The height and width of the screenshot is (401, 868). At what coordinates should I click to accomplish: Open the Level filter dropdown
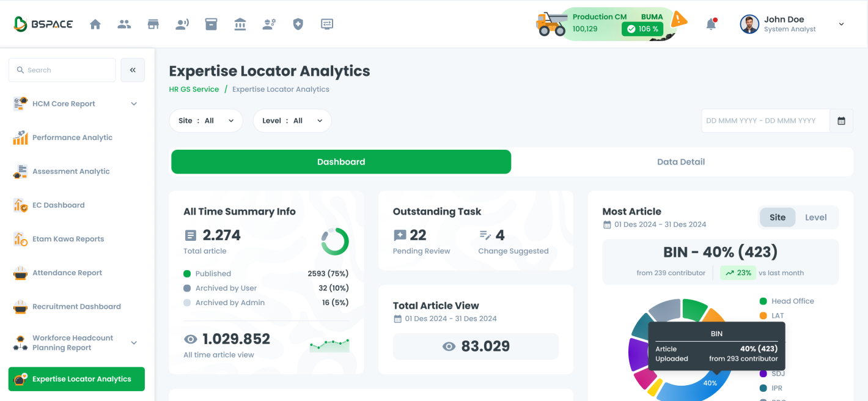pyautogui.click(x=292, y=121)
